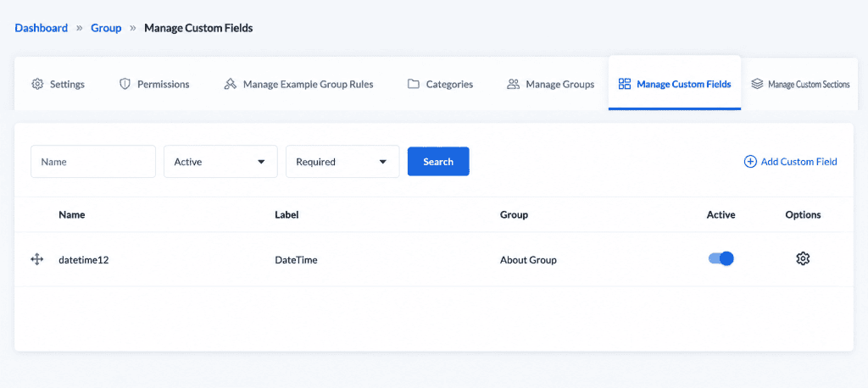Click the layers icon for Manage Custom Sections

click(x=757, y=84)
